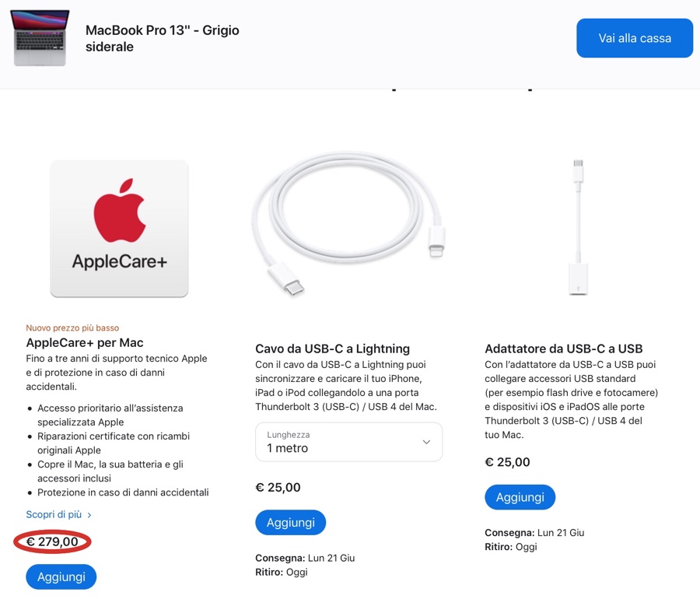700x599 pixels.
Task: Click the '1 metro' length selection
Action: (288, 448)
